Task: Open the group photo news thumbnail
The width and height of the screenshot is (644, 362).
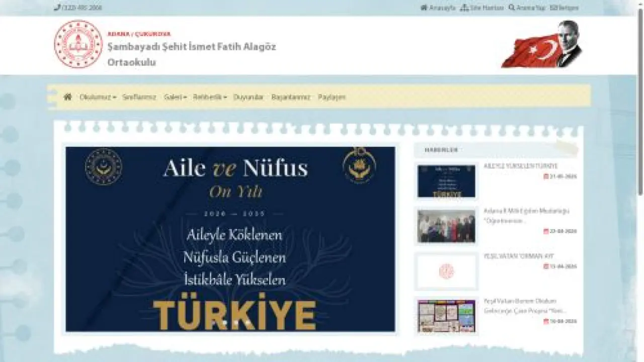Action: 446,226
